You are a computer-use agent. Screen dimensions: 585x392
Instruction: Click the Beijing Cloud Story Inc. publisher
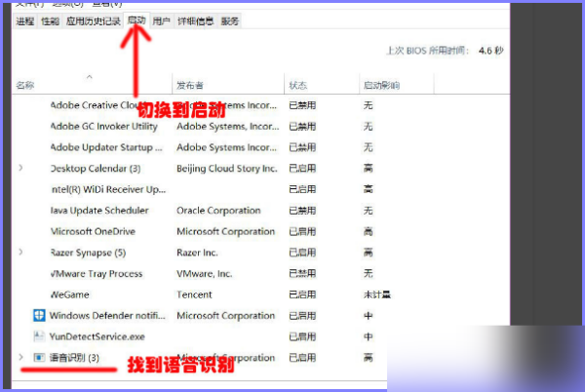click(x=227, y=169)
